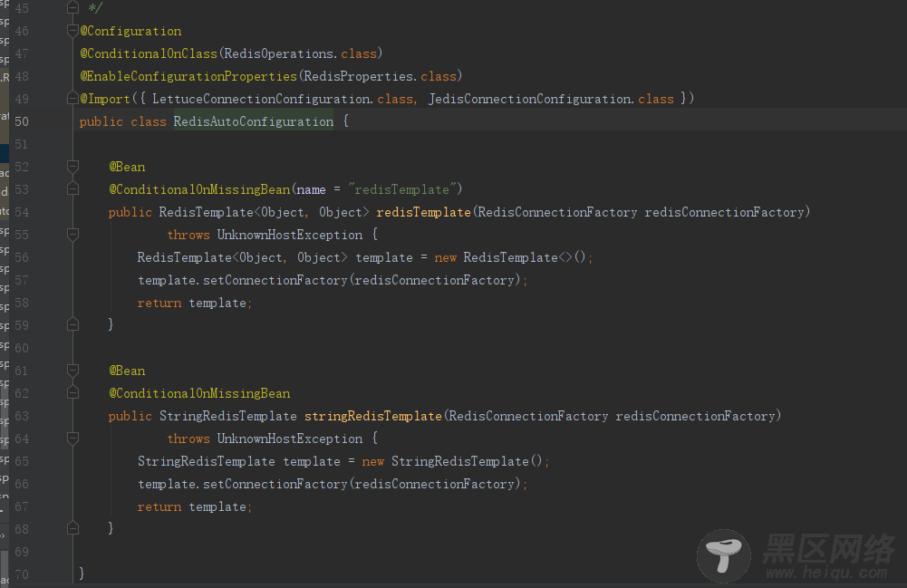907x588 pixels.
Task: Toggle fold marker at line 62 @ConditionalOnMissingBean
Action: [x=72, y=393]
